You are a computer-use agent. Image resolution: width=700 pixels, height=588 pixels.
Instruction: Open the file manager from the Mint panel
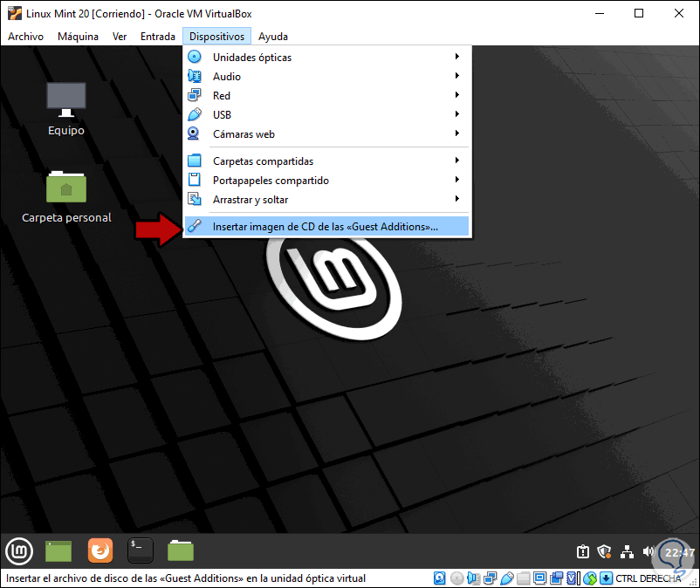[x=181, y=550]
